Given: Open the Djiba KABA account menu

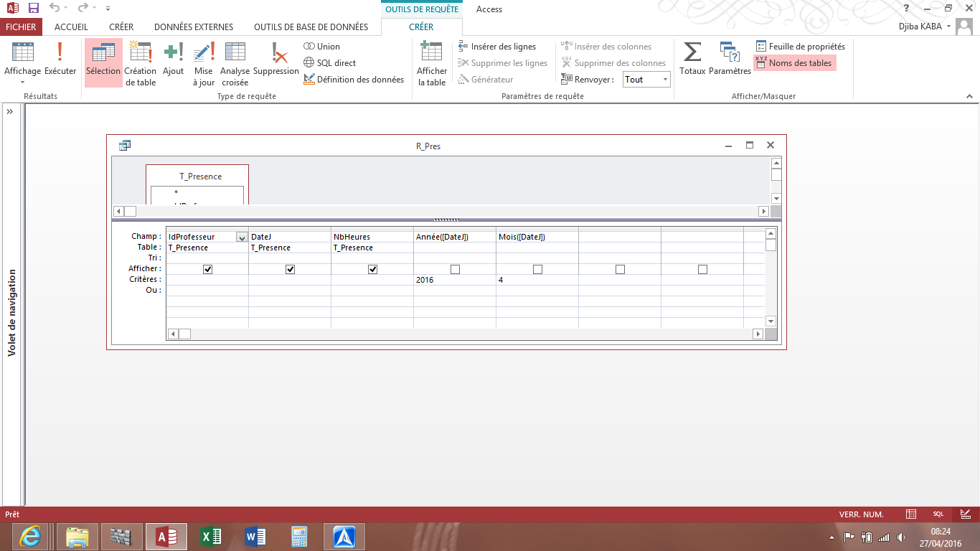Looking at the screenshot, I should [925, 27].
